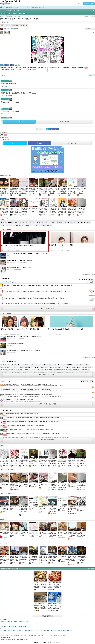Switch ranking to 24時間
This screenshot has width=95, height=644.
[91, 279]
